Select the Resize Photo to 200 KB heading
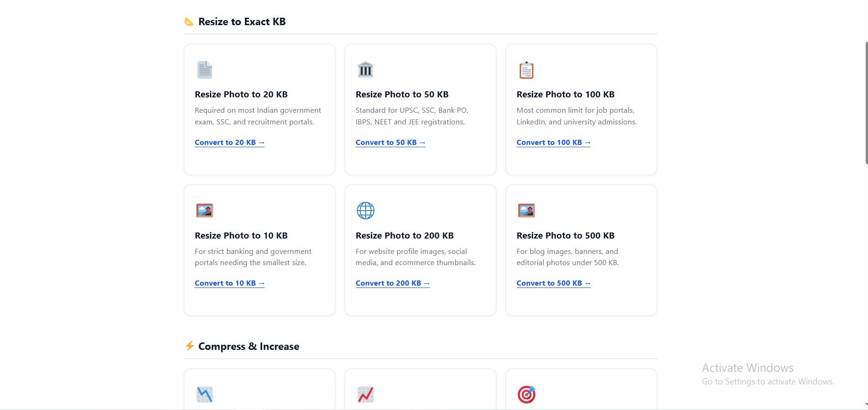Viewport: 868px width, 410px height. (404, 236)
